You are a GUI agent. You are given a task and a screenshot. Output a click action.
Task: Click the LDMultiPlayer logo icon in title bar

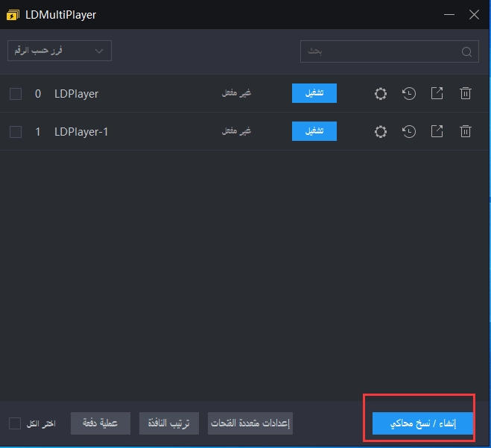(x=13, y=15)
